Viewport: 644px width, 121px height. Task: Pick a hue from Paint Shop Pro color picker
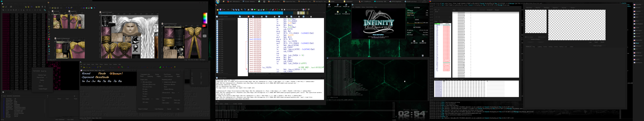click(x=205, y=18)
